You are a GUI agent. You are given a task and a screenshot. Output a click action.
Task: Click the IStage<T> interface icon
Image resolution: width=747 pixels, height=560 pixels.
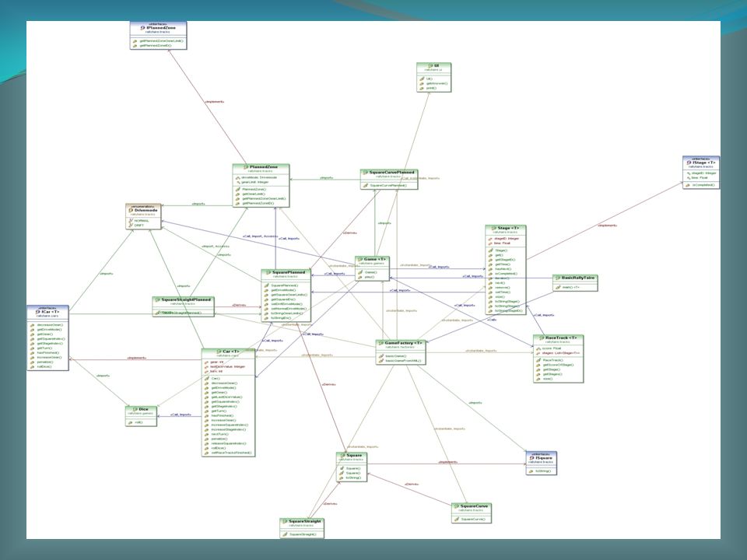tap(689, 163)
